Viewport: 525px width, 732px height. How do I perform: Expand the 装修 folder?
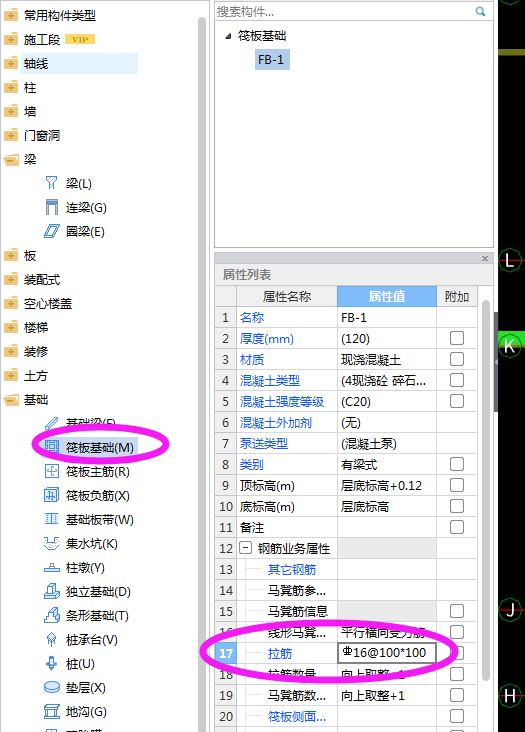[11, 352]
